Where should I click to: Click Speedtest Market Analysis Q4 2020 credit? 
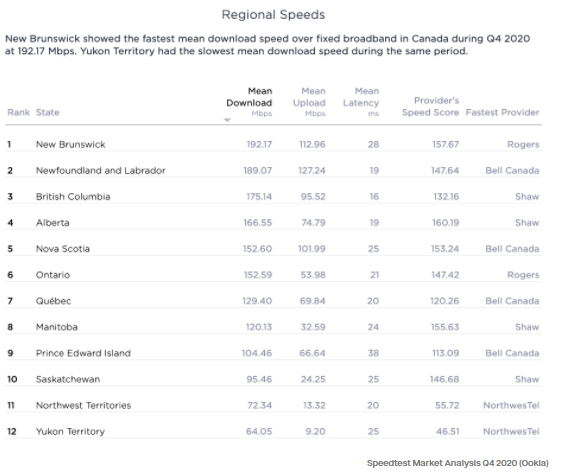click(457, 463)
